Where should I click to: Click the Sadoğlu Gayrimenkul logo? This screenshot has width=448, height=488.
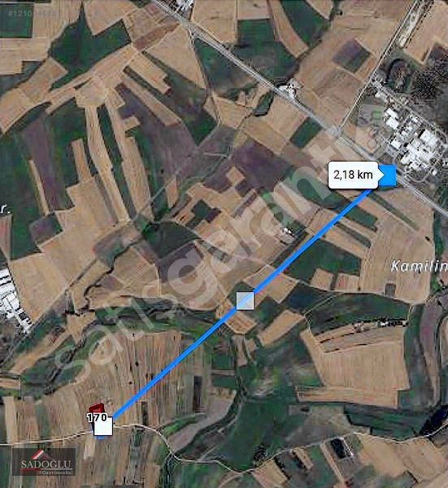point(44,462)
